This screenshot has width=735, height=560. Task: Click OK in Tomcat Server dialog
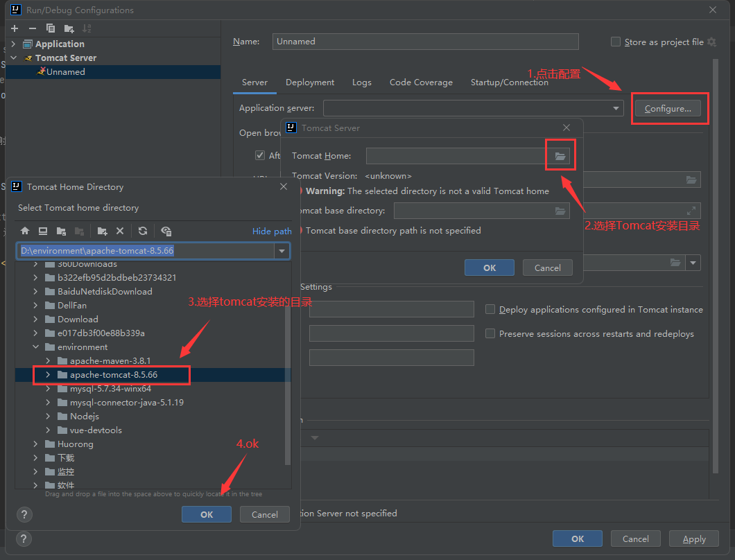[x=490, y=268]
